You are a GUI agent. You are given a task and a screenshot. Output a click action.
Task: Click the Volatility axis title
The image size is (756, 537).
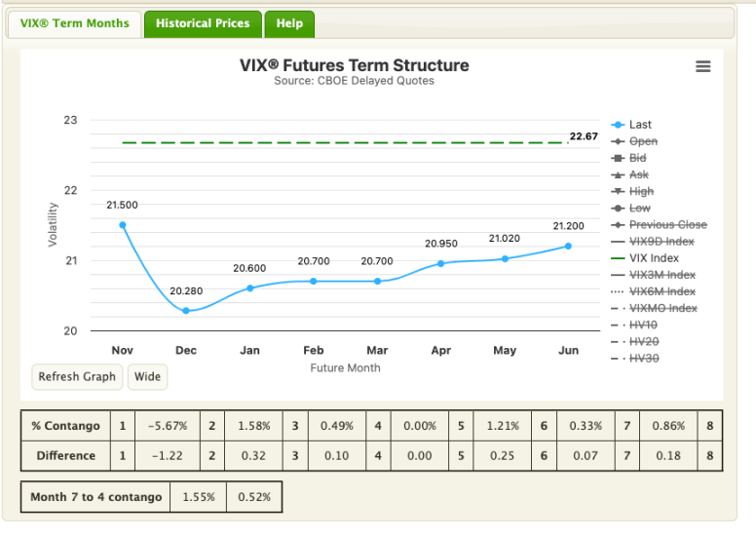[x=52, y=225]
